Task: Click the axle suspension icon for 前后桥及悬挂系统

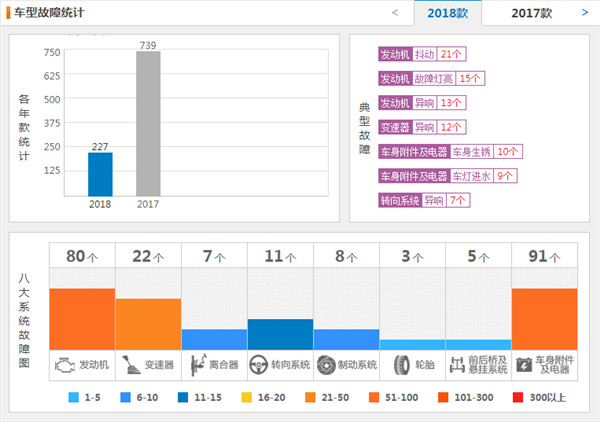Action: click(457, 365)
